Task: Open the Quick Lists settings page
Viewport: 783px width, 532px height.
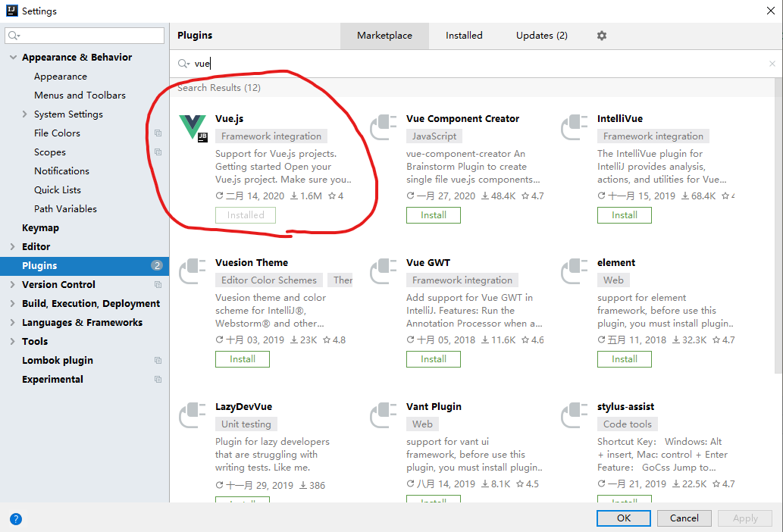Action: [58, 190]
